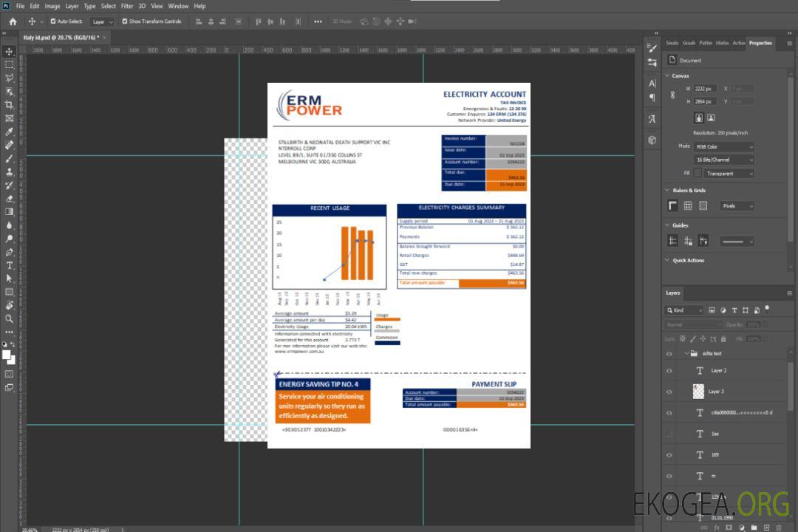Select the Move tool in the toolbar

tap(10, 51)
